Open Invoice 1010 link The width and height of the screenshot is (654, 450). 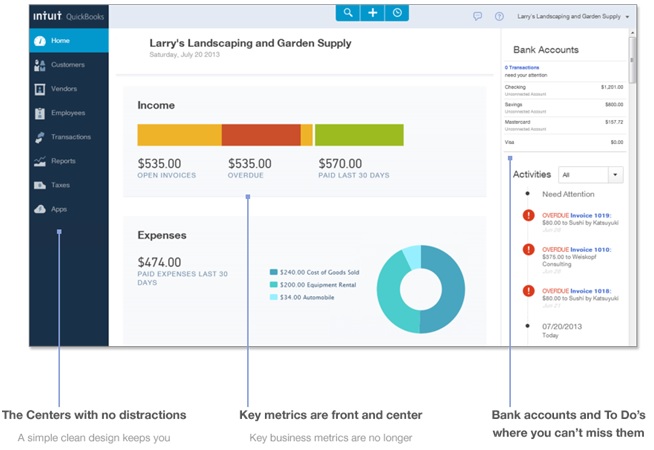(x=591, y=250)
